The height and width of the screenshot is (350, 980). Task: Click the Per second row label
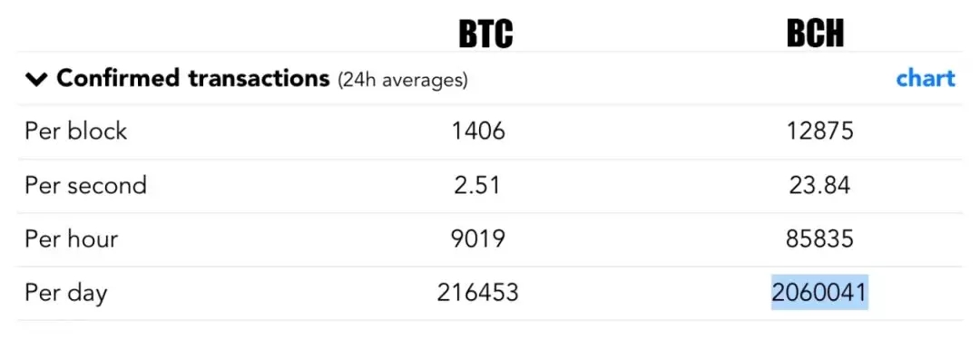click(x=85, y=186)
